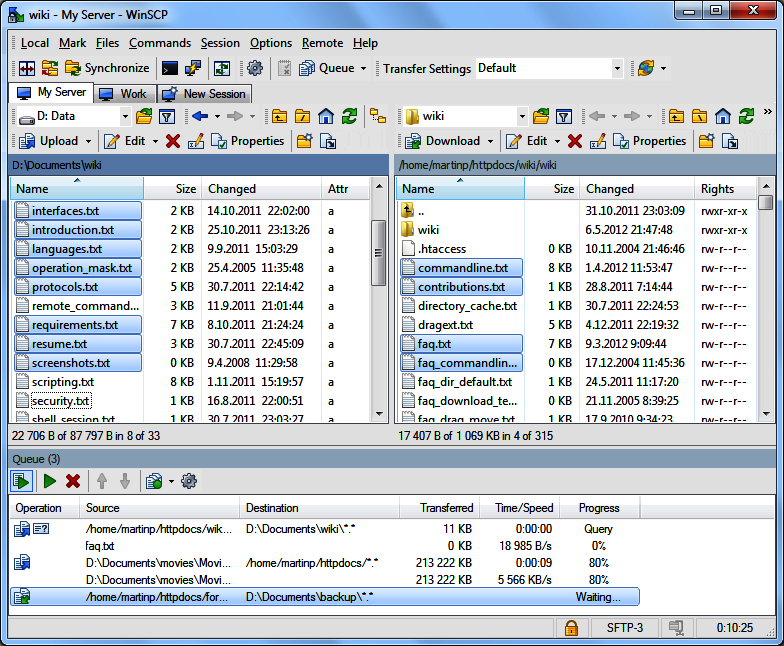Click the local panel open directory icon
Viewport: 784px width, 646px height.
click(144, 116)
